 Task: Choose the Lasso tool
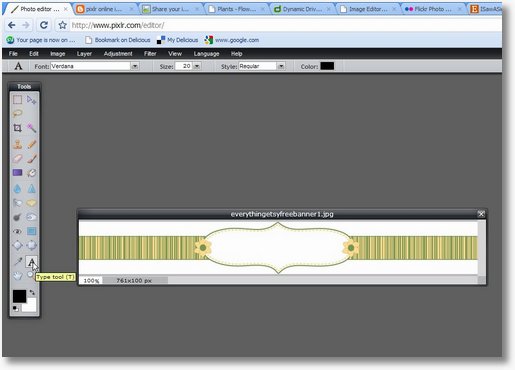(x=17, y=114)
